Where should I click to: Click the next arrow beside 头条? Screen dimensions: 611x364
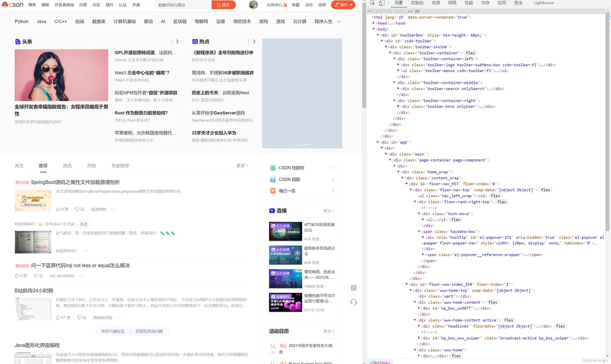coord(177,41)
